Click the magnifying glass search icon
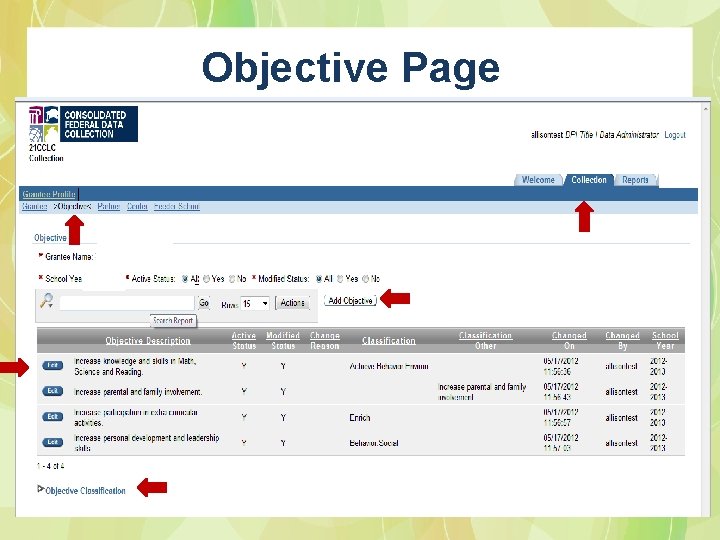 [x=47, y=301]
